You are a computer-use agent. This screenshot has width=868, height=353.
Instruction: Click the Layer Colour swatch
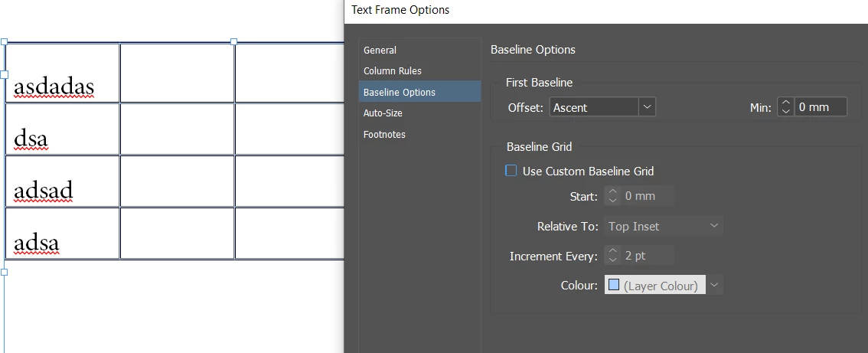[613, 286]
